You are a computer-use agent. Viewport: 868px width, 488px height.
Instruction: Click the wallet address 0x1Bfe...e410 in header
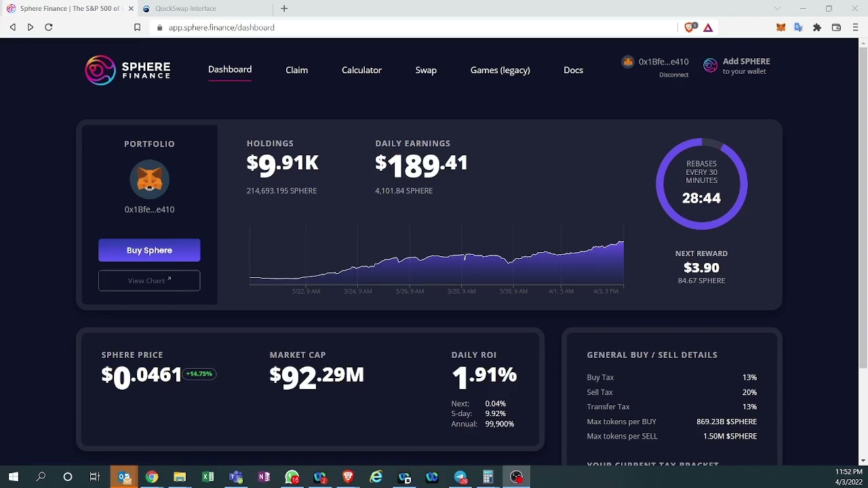coord(663,62)
